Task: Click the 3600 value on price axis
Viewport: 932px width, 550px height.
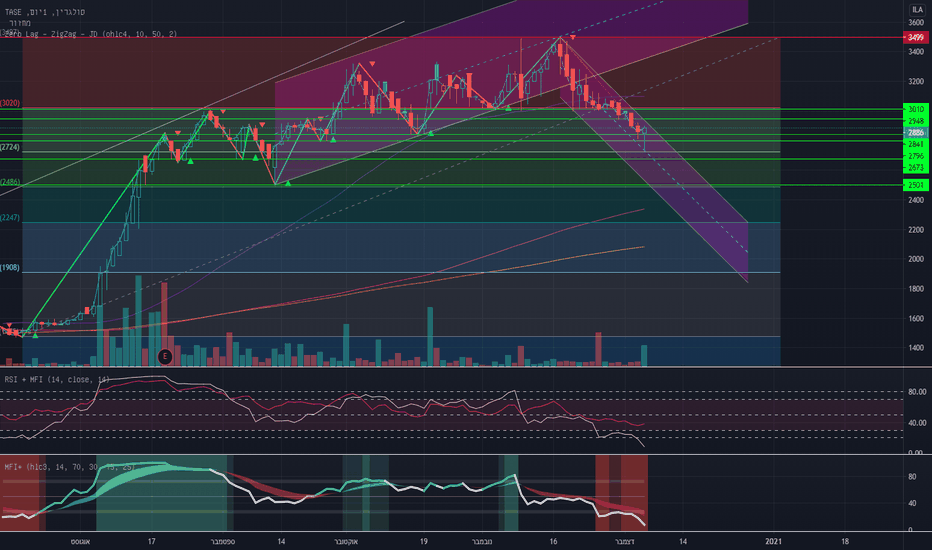Action: click(x=916, y=23)
